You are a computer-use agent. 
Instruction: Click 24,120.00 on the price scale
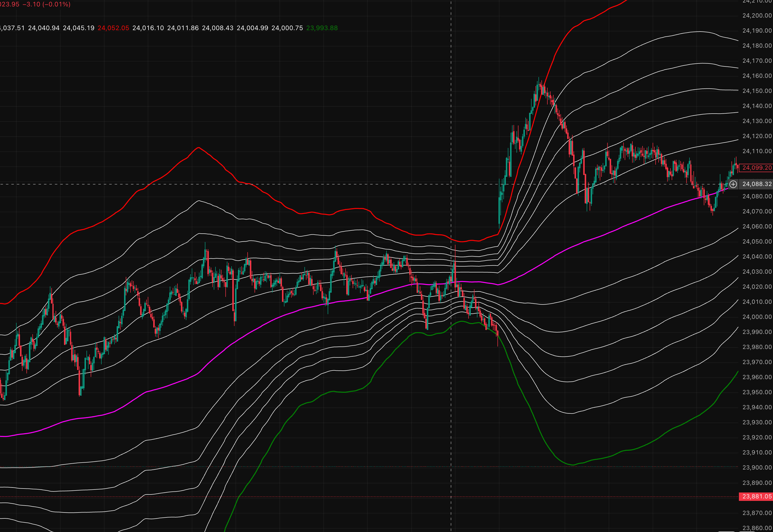pos(757,136)
